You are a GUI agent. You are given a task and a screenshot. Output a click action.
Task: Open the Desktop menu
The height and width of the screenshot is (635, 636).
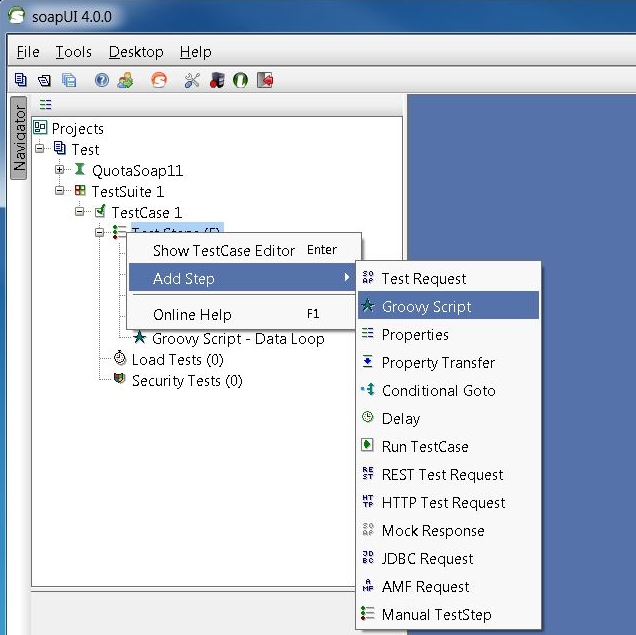(x=136, y=52)
